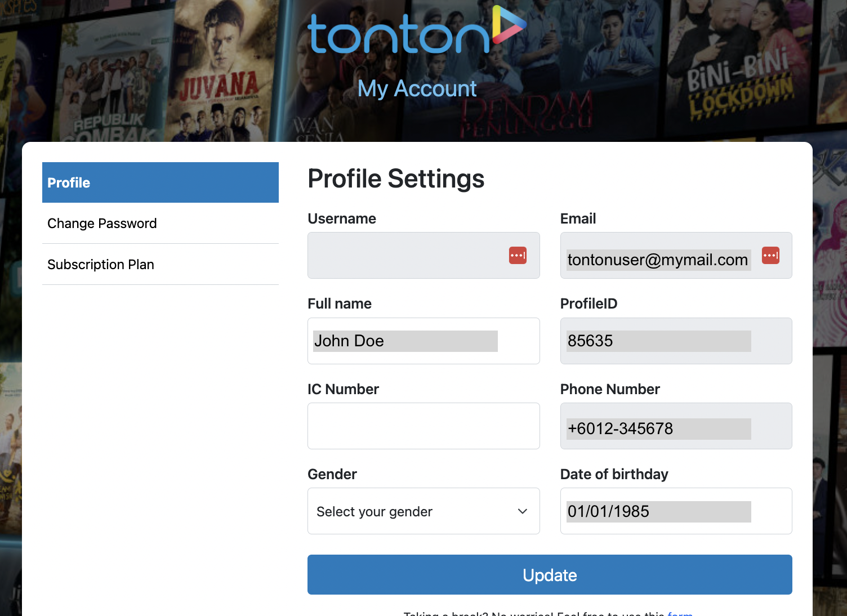
Task: Open the Subscription Plan section
Action: pyautogui.click(x=101, y=264)
